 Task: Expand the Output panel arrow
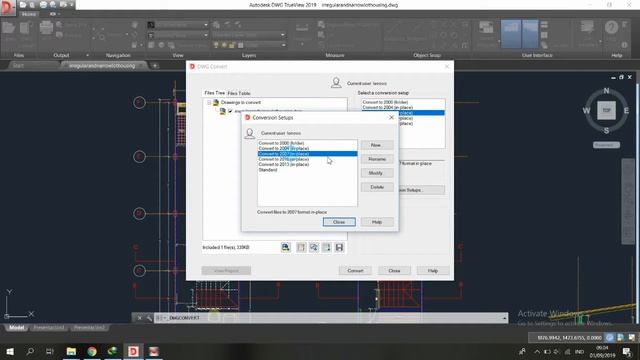coord(87,55)
